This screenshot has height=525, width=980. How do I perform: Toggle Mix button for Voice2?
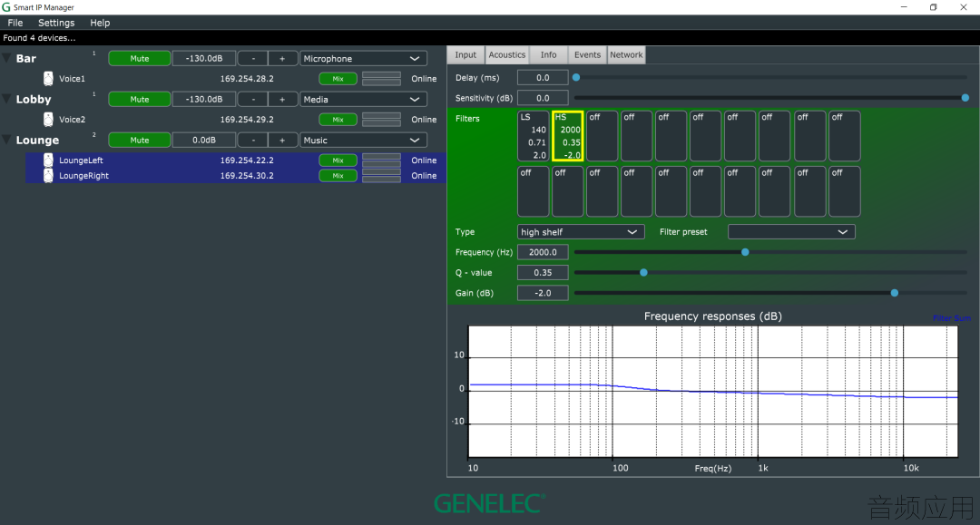click(x=338, y=119)
